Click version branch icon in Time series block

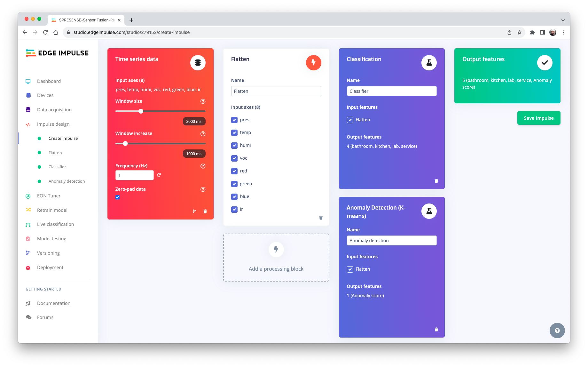click(x=194, y=211)
